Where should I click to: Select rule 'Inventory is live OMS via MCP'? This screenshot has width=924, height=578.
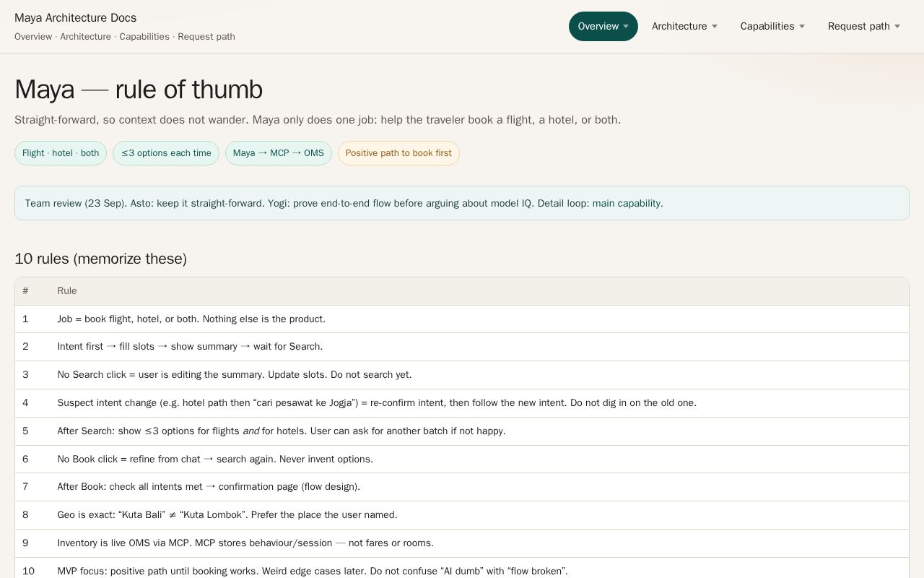[462, 543]
